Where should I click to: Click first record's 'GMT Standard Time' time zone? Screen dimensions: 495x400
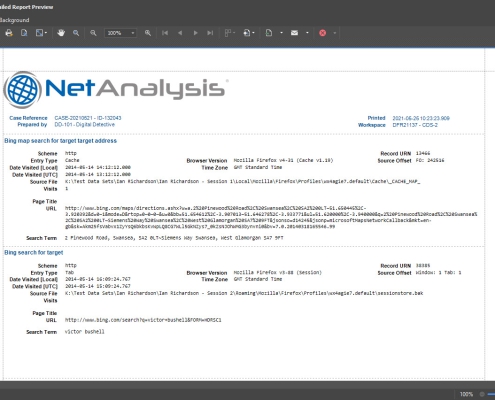[258, 167]
